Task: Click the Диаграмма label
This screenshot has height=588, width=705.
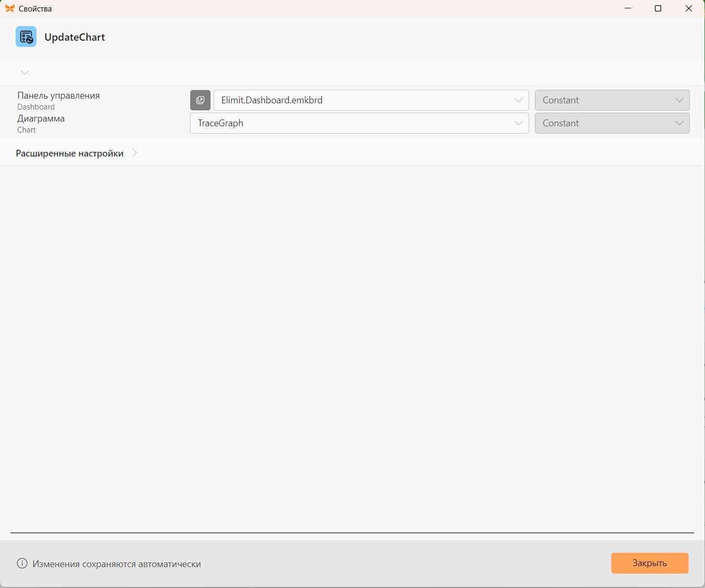Action: (41, 118)
